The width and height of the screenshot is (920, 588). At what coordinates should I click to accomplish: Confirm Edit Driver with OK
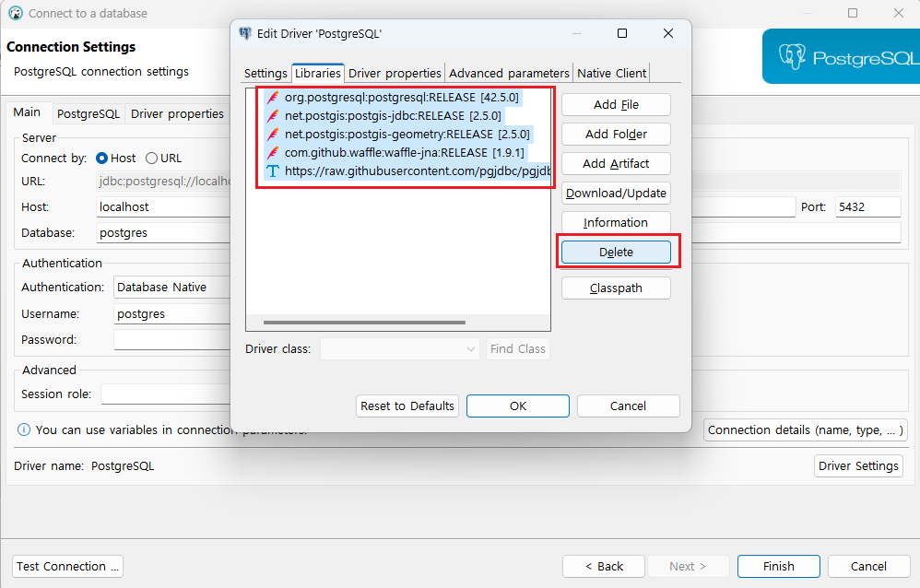(518, 406)
